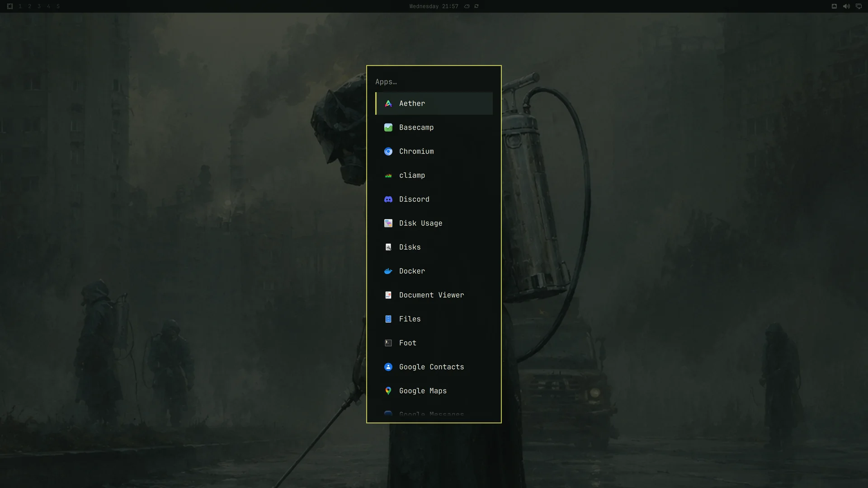Open the menu icon at top-left corner
Viewport: 868px width, 488px height.
coord(10,6)
